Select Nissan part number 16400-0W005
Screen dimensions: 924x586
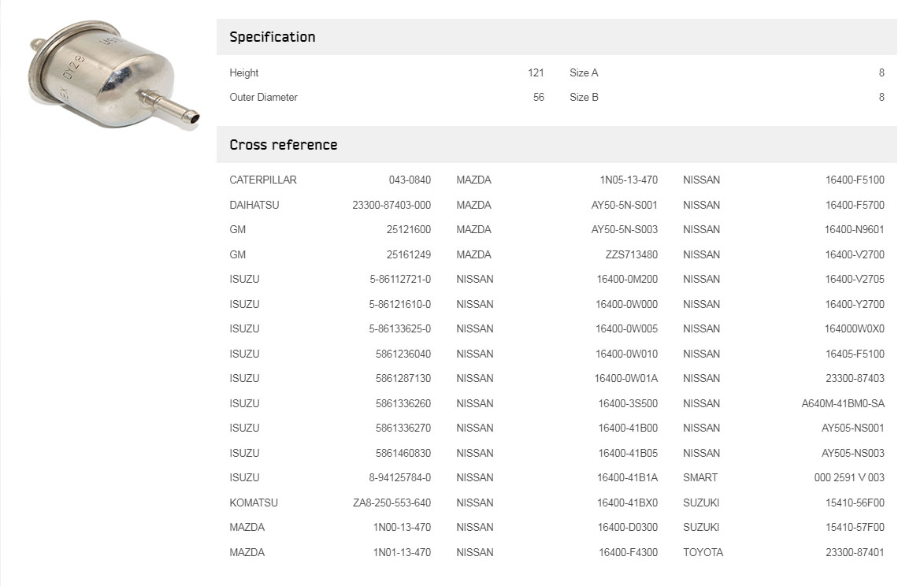tap(626, 329)
